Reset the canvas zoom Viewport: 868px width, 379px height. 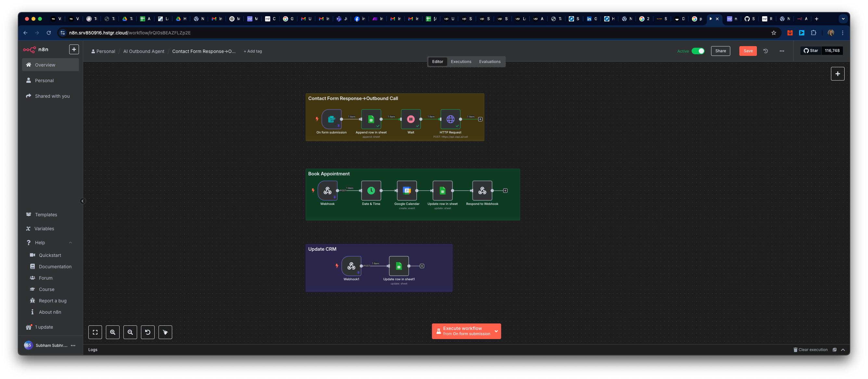(x=147, y=332)
